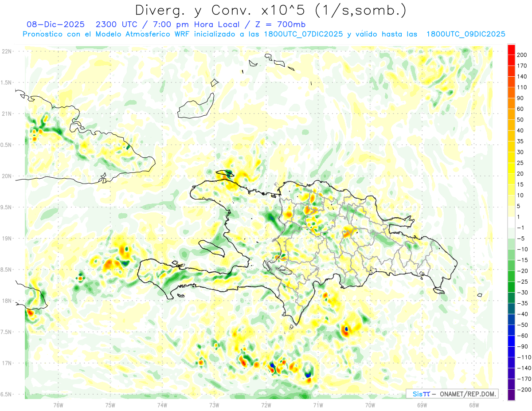Click the '17N' latitude axis label

pos(7,364)
